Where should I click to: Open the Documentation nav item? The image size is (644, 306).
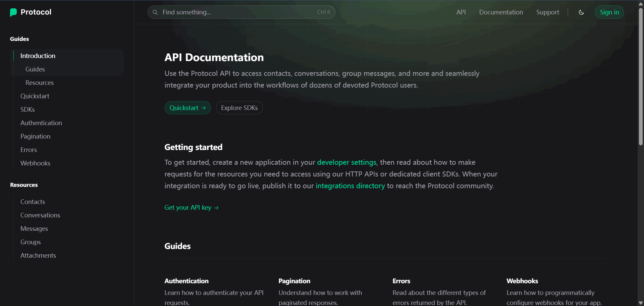tap(501, 12)
